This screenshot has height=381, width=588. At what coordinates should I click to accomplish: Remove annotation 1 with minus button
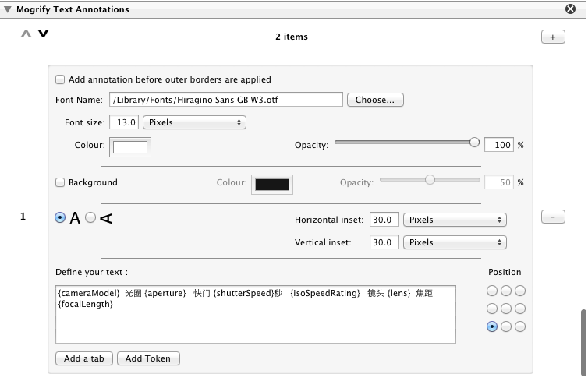(x=552, y=217)
